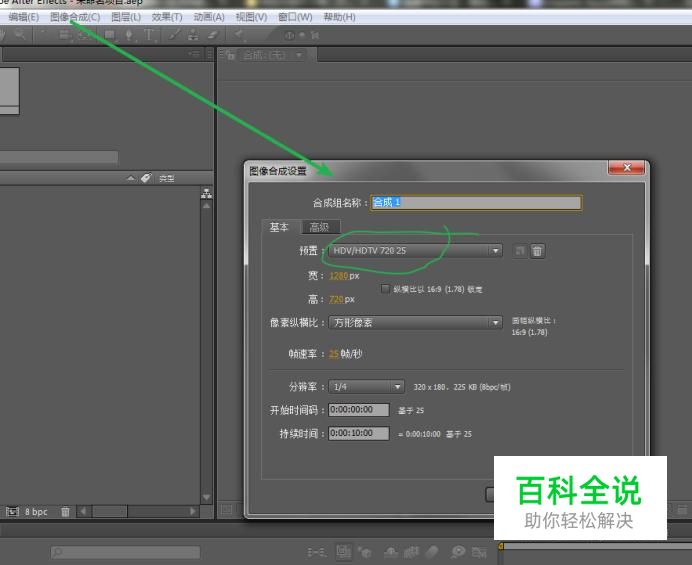The height and width of the screenshot is (565, 692).
Task: Toggle motion blur switch in timeline
Action: click(432, 551)
